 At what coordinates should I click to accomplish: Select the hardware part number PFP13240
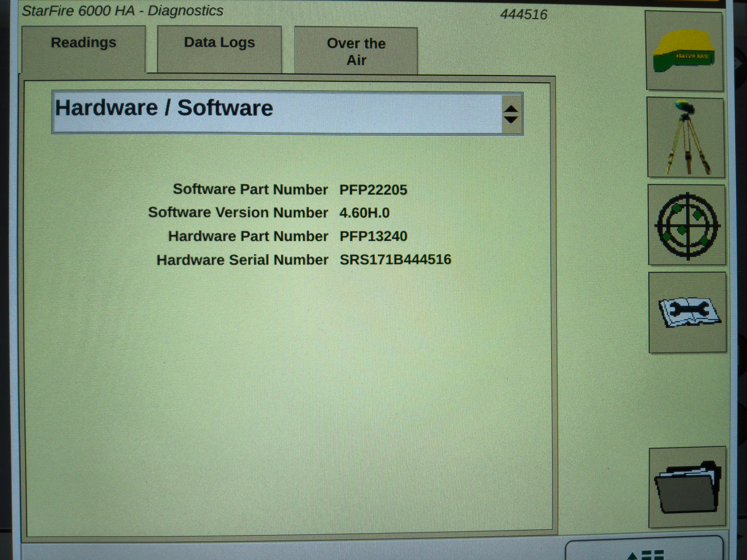[373, 237]
